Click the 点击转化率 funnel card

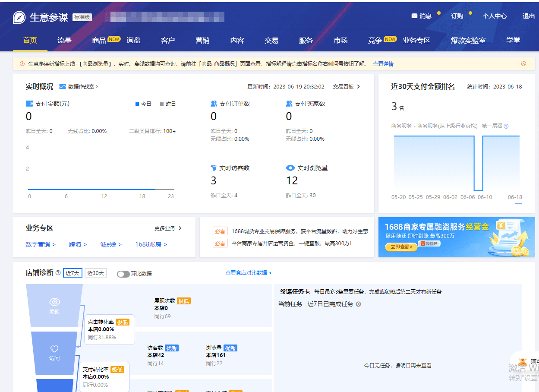point(110,329)
